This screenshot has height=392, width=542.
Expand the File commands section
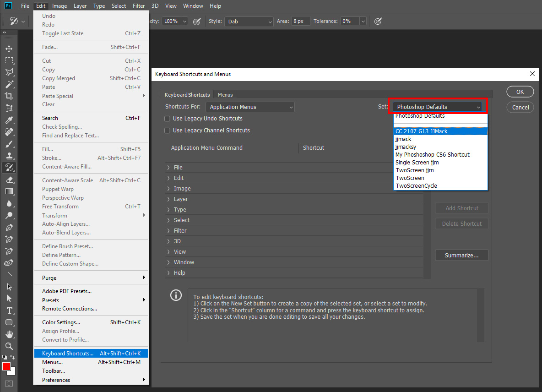click(168, 167)
